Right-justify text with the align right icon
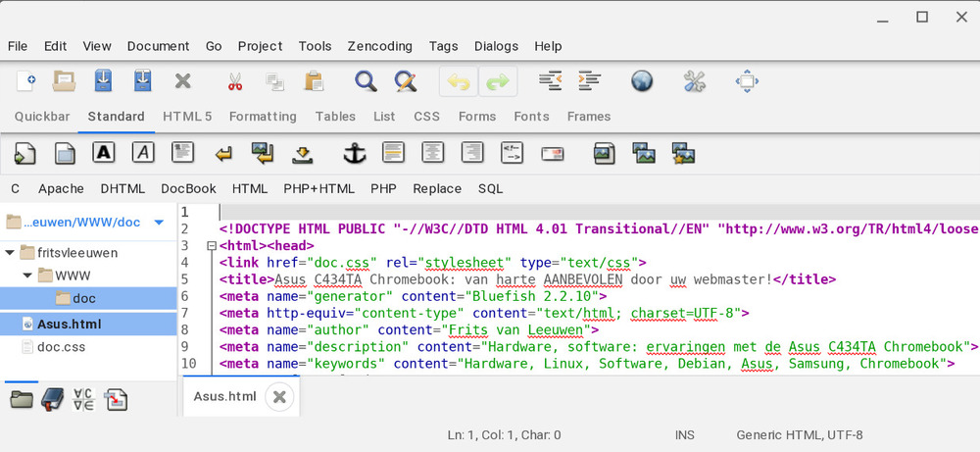The height and width of the screenshot is (452, 980). [x=472, y=152]
